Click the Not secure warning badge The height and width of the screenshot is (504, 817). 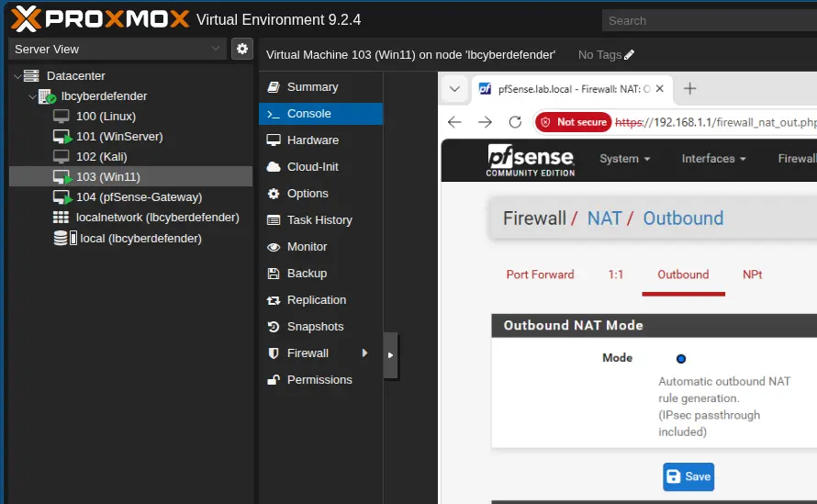(x=574, y=122)
